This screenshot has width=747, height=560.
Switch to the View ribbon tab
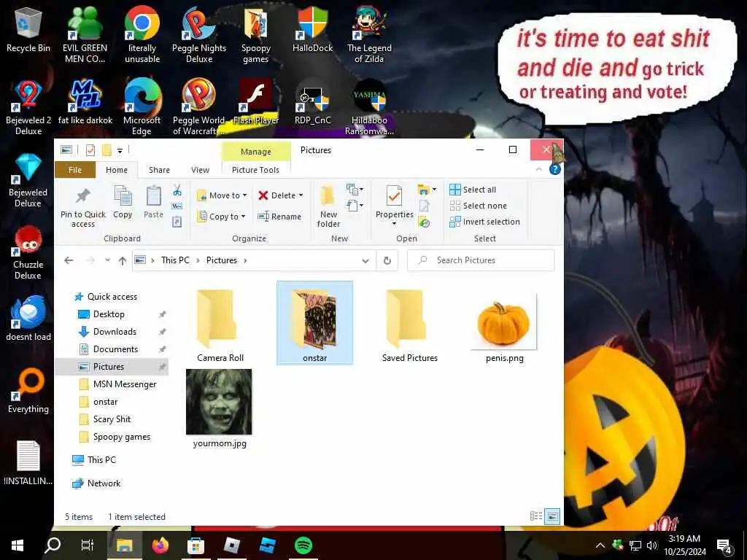[200, 170]
